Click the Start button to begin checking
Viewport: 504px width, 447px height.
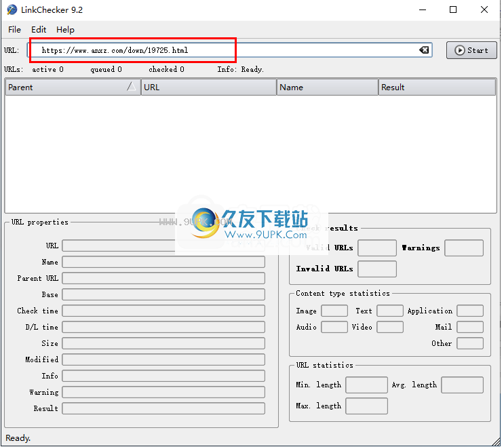click(471, 50)
